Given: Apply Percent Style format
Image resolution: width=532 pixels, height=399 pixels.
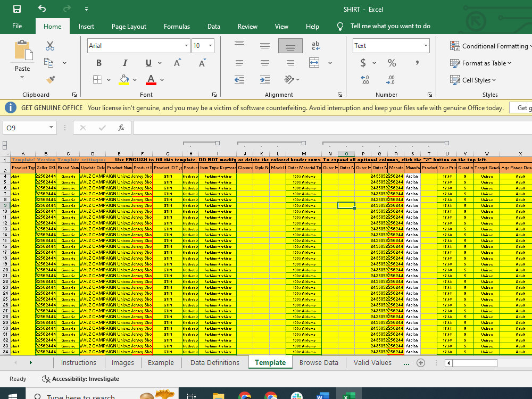Looking at the screenshot, I should pyautogui.click(x=392, y=63).
